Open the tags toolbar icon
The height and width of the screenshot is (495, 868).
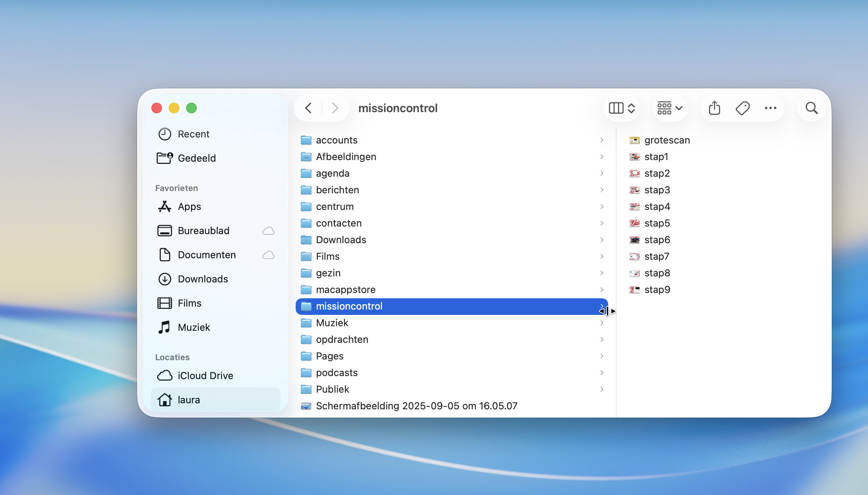[x=742, y=108]
